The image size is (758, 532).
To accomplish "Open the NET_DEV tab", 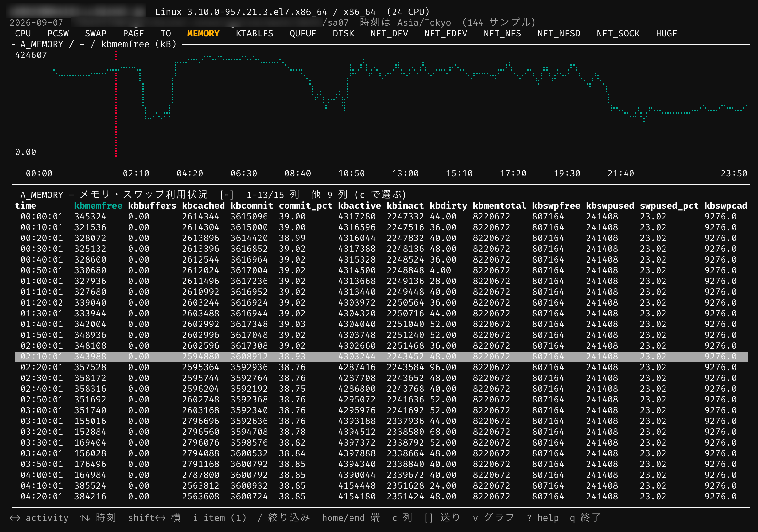I will 389,33.
